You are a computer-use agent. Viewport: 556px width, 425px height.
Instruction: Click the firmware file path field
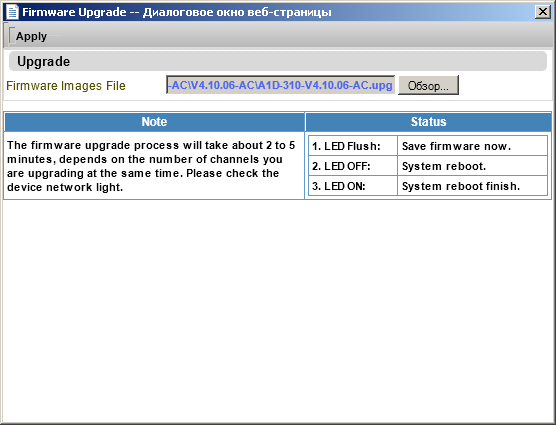(x=280, y=85)
